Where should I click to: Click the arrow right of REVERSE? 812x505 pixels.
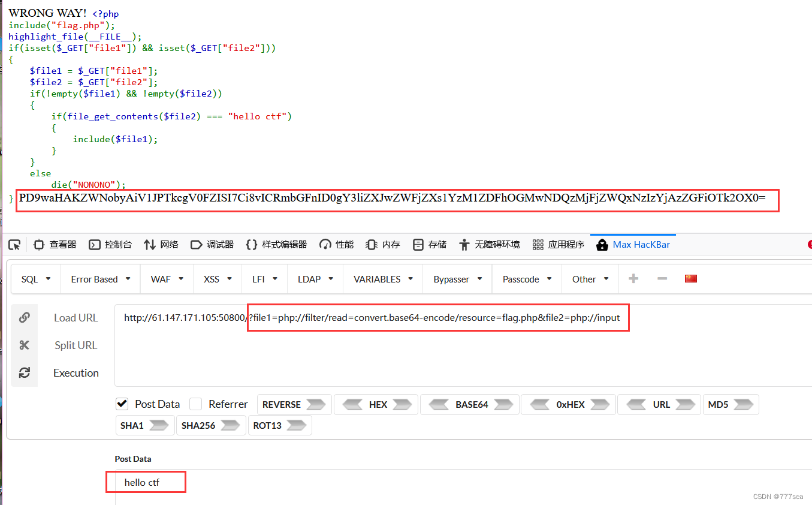315,405
